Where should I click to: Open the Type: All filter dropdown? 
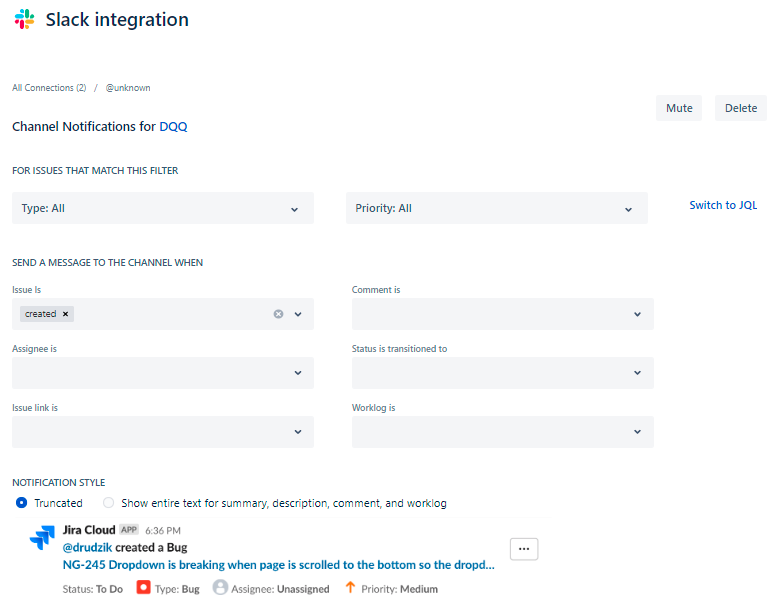pos(163,208)
